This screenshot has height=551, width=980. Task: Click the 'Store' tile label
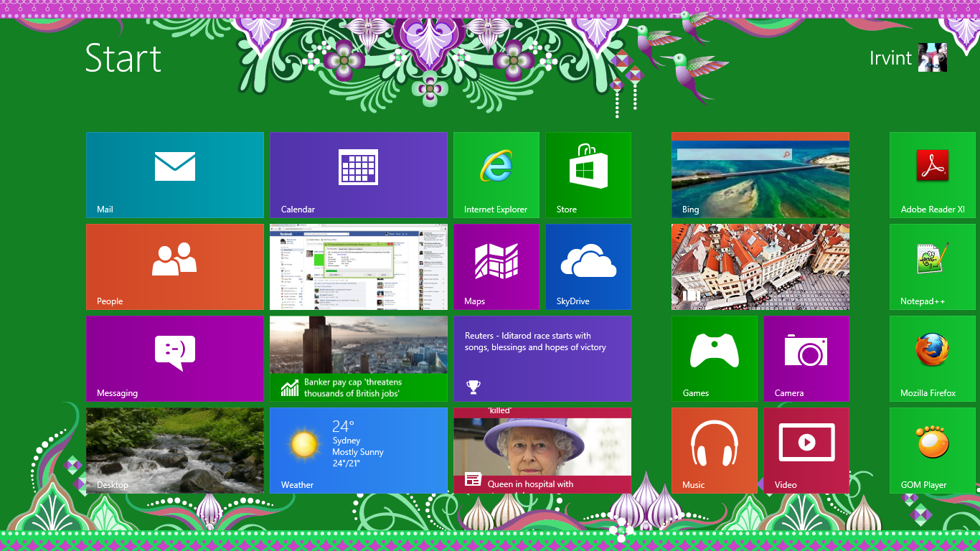(566, 209)
